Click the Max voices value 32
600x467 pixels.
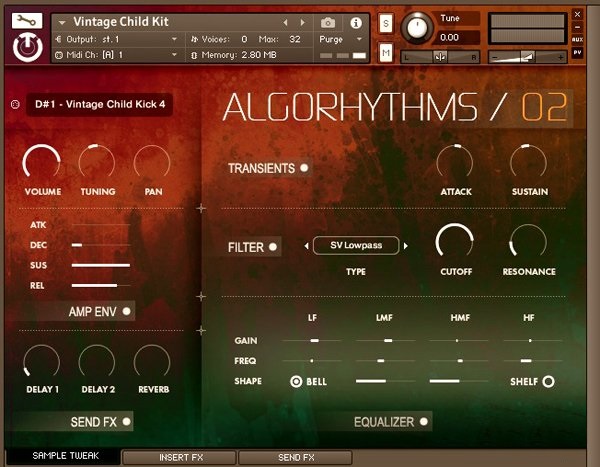295,39
